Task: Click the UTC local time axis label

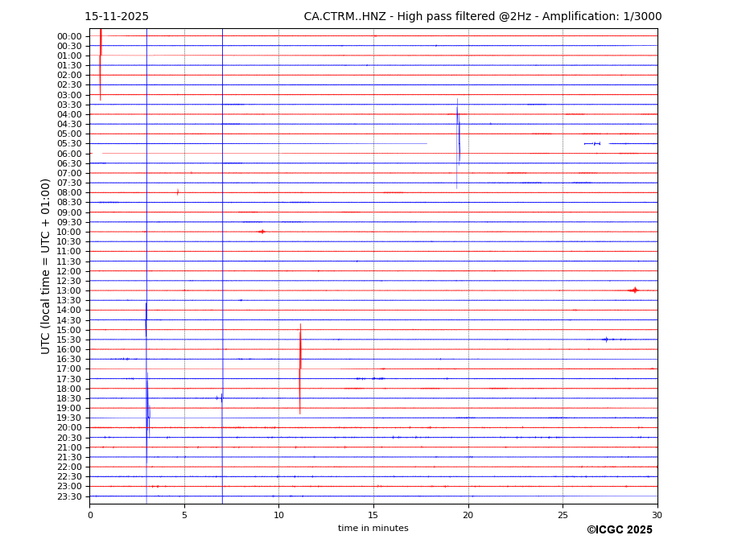Action: pyautogui.click(x=46, y=266)
